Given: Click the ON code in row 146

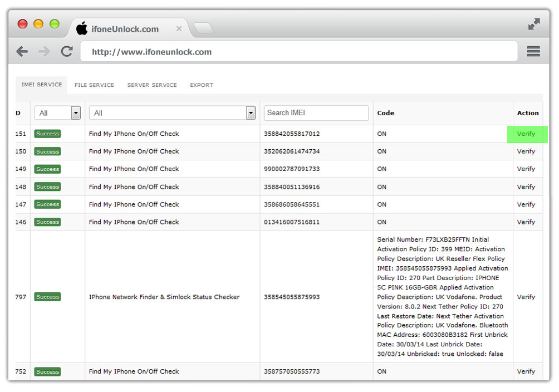Looking at the screenshot, I should [x=382, y=222].
